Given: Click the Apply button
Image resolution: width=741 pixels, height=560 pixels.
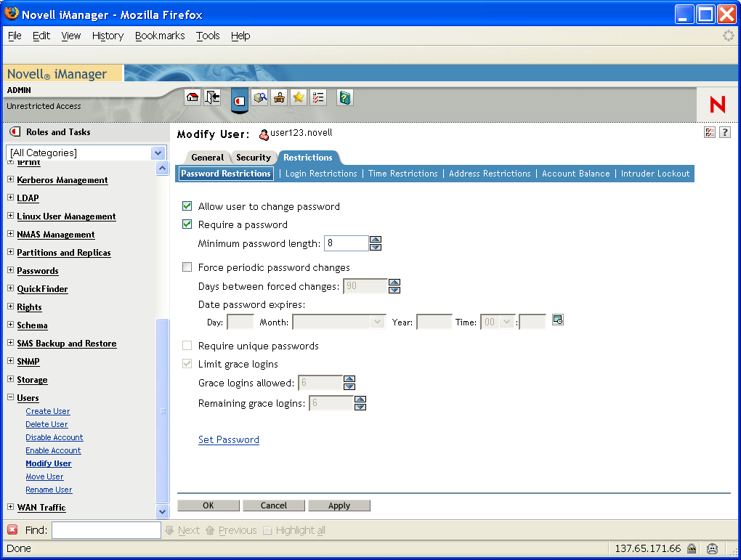Looking at the screenshot, I should [x=339, y=505].
